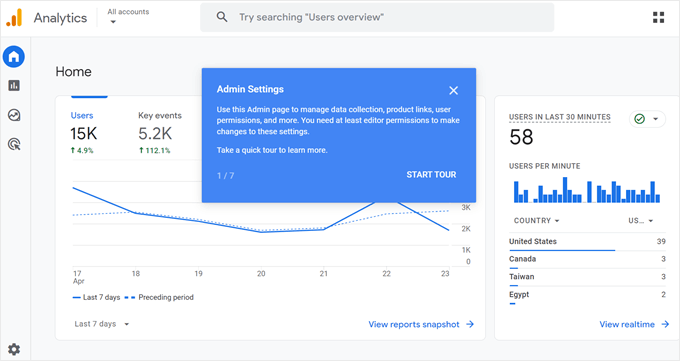The image size is (680, 361).
Task: Open the All accounts dropdown
Action: [x=128, y=16]
